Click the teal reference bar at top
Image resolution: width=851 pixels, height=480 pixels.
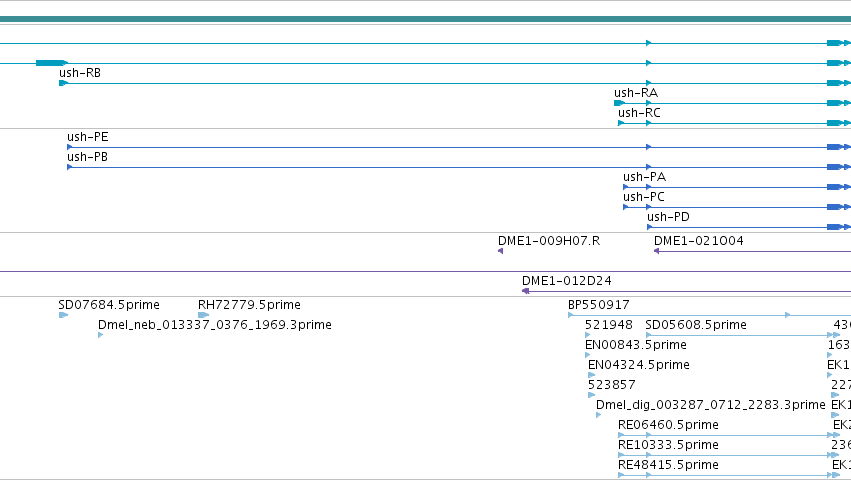coord(426,19)
